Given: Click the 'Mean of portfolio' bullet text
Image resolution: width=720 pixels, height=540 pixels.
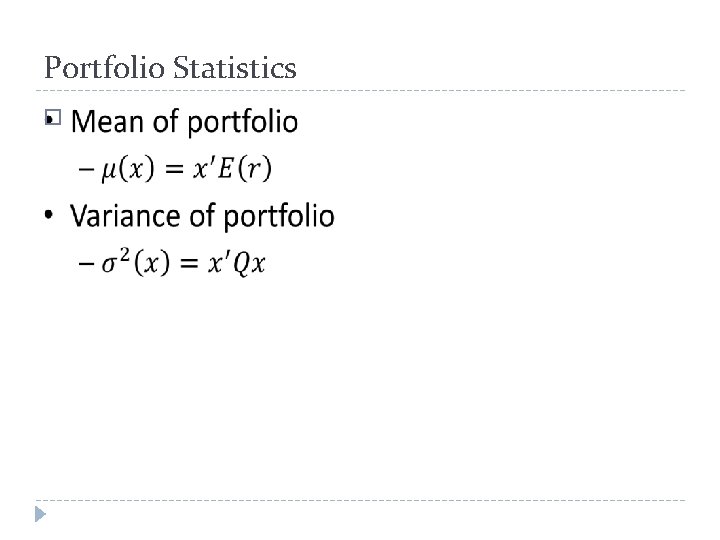Looking at the screenshot, I should click(184, 122).
